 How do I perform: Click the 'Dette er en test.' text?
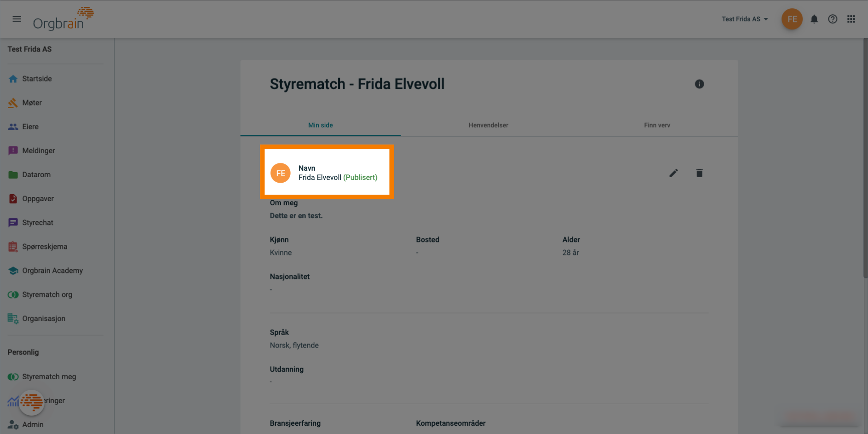pos(296,215)
